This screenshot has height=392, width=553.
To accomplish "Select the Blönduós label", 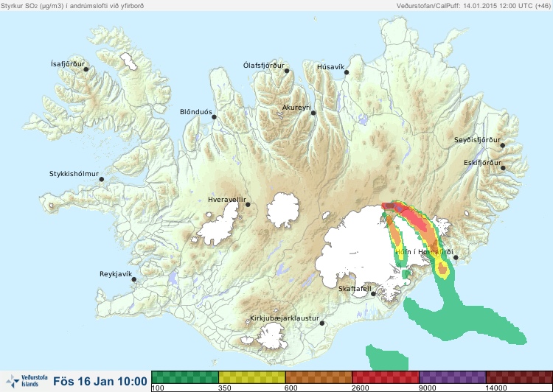I will point(195,112).
